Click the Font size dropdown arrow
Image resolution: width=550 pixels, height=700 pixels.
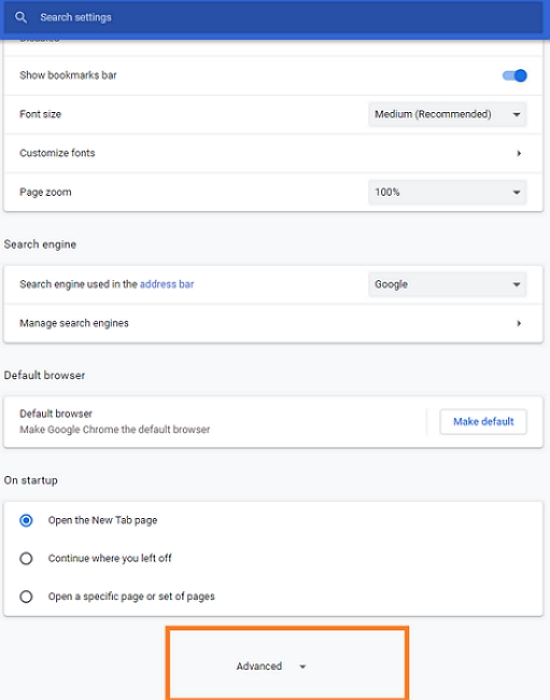(x=517, y=115)
